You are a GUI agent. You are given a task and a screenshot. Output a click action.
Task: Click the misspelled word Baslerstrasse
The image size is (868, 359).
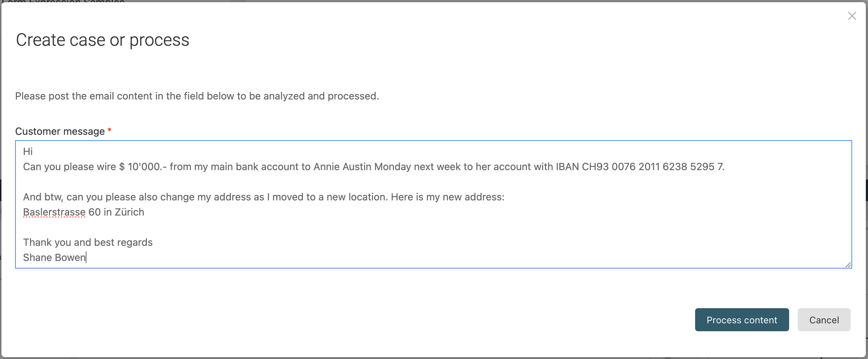point(54,212)
